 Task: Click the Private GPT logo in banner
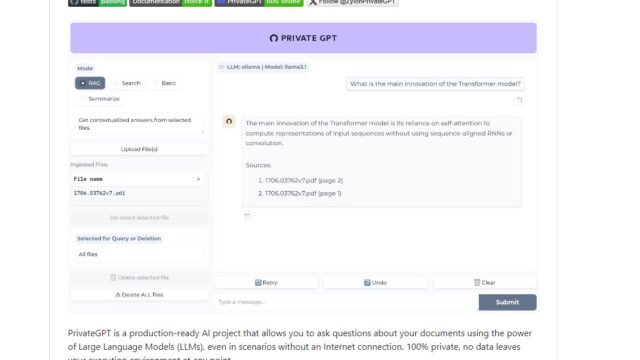pos(273,38)
